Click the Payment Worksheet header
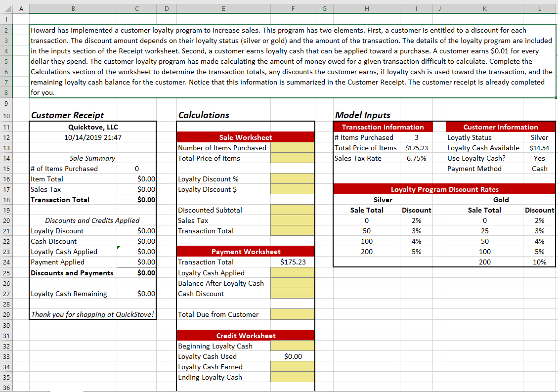558x392 pixels. [x=246, y=252]
